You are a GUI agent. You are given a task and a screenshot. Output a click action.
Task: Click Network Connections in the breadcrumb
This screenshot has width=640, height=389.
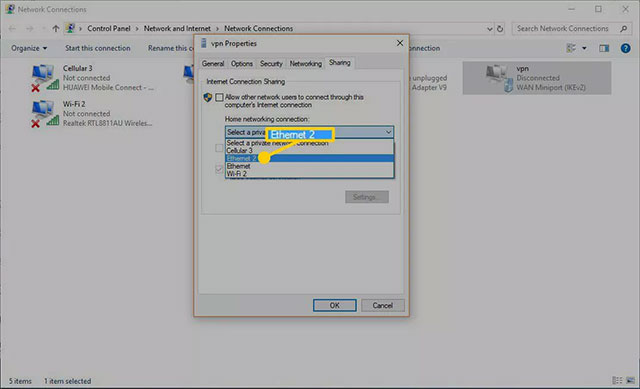click(258, 29)
